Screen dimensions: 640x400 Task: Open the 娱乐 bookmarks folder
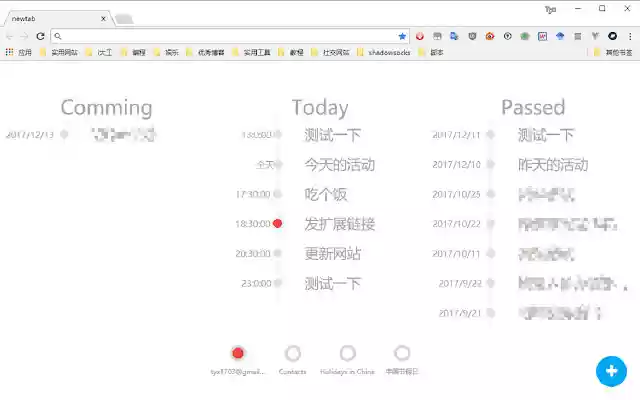tap(167, 52)
